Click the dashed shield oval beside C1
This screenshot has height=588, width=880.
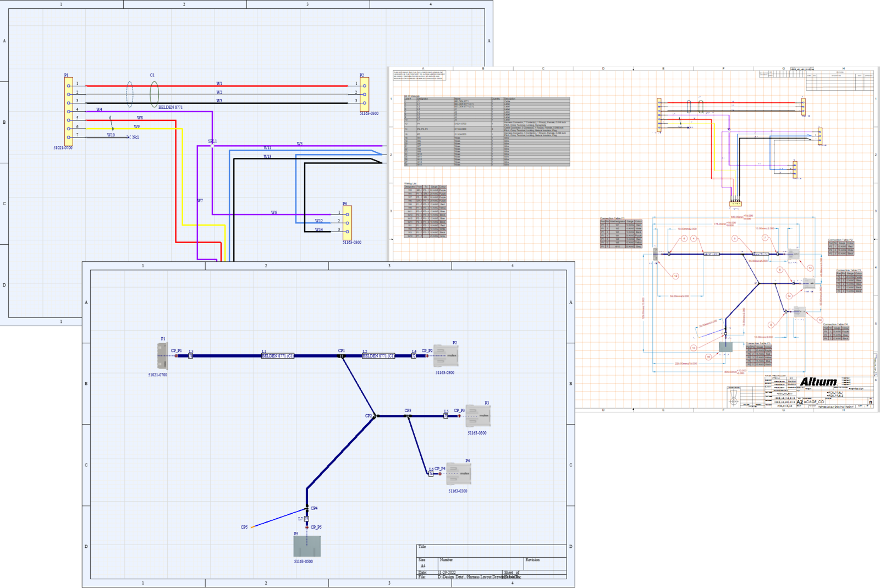(x=130, y=94)
